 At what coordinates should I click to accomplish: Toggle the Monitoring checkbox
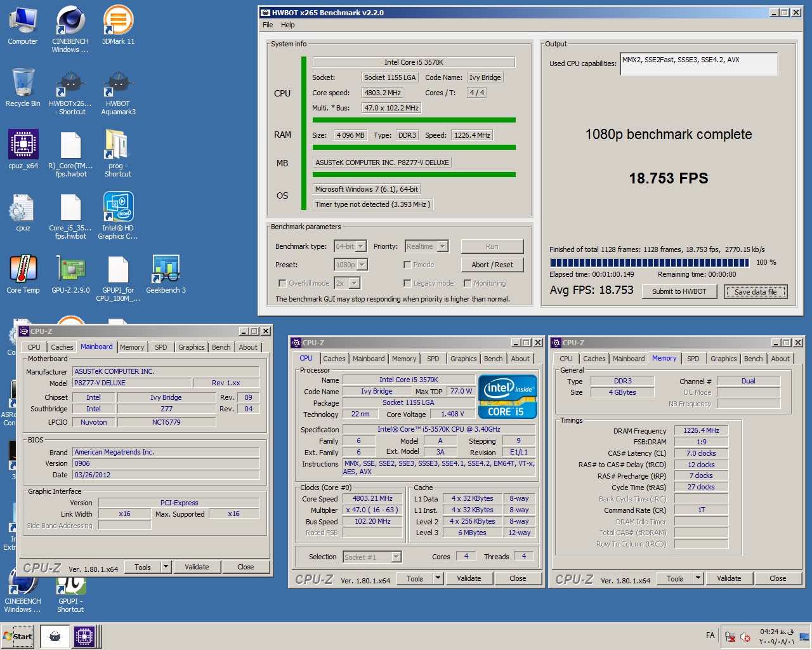468,283
